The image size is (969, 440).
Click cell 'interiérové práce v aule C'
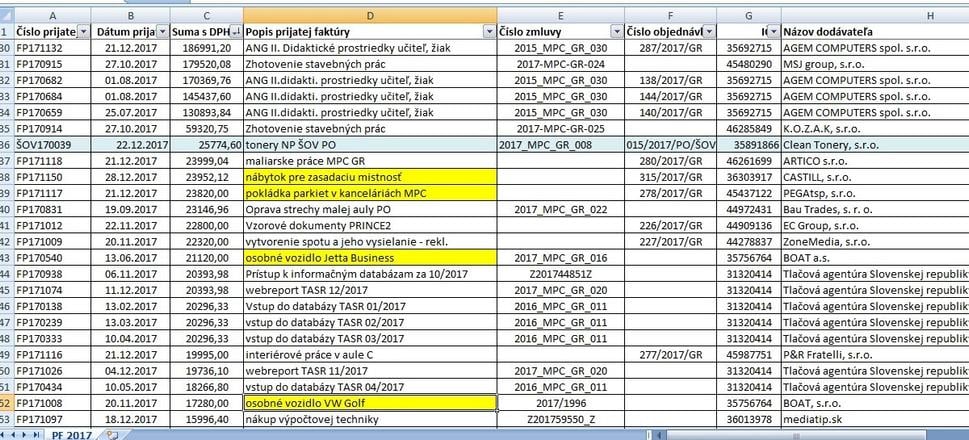tap(370, 355)
